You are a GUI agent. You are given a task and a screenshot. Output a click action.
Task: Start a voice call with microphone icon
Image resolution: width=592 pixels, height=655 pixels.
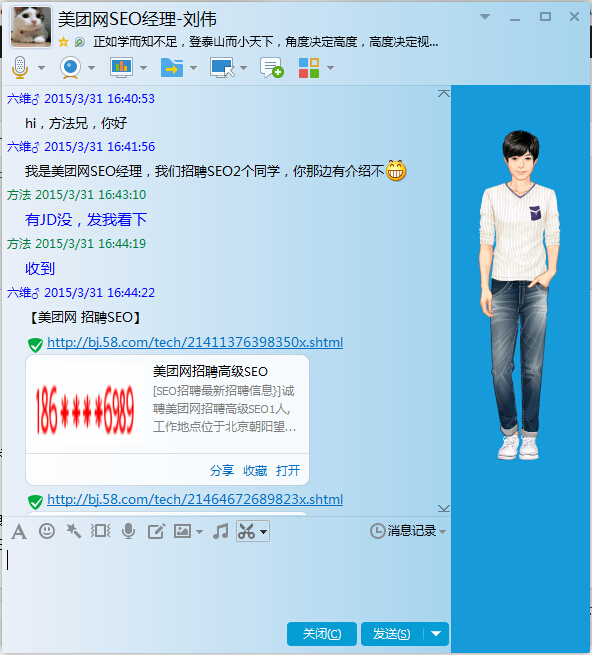tap(20, 68)
